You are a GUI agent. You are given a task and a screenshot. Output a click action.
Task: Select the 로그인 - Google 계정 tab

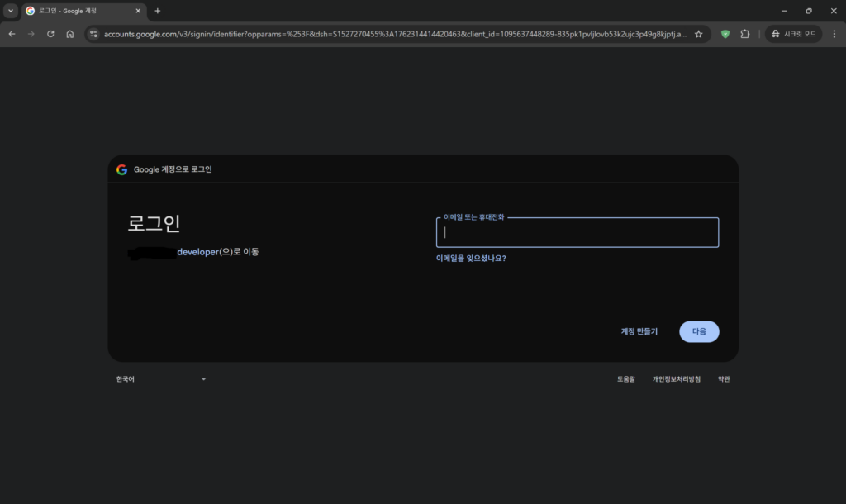pyautogui.click(x=74, y=11)
